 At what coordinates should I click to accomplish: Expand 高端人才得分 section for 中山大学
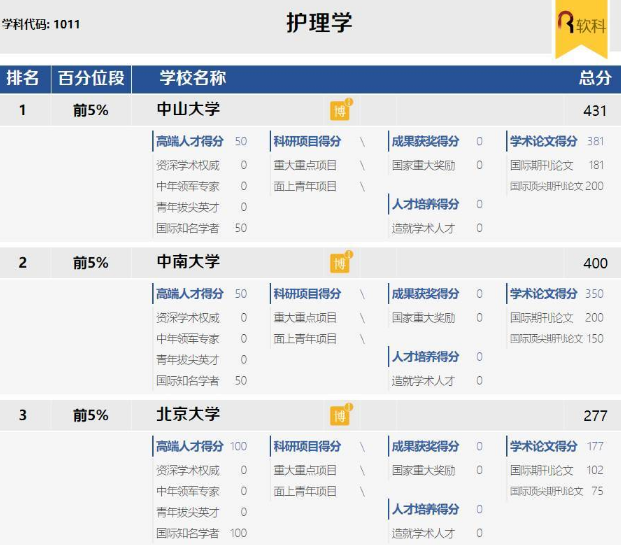(x=189, y=142)
